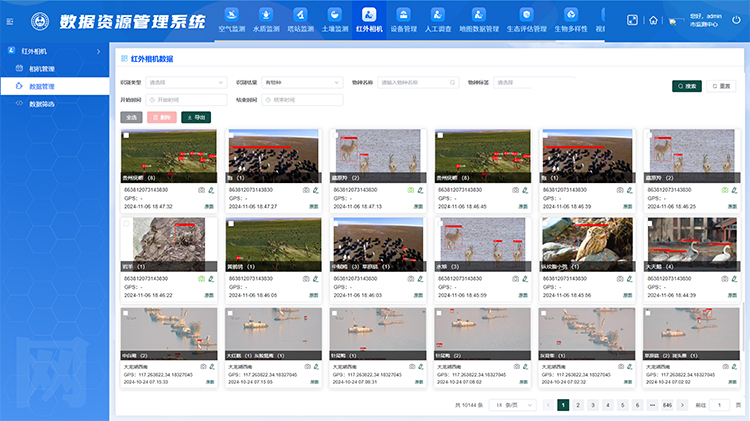This screenshot has width=750, height=421.
Task: Select the checkbox on the 岩羊 image card
Action: [126, 224]
